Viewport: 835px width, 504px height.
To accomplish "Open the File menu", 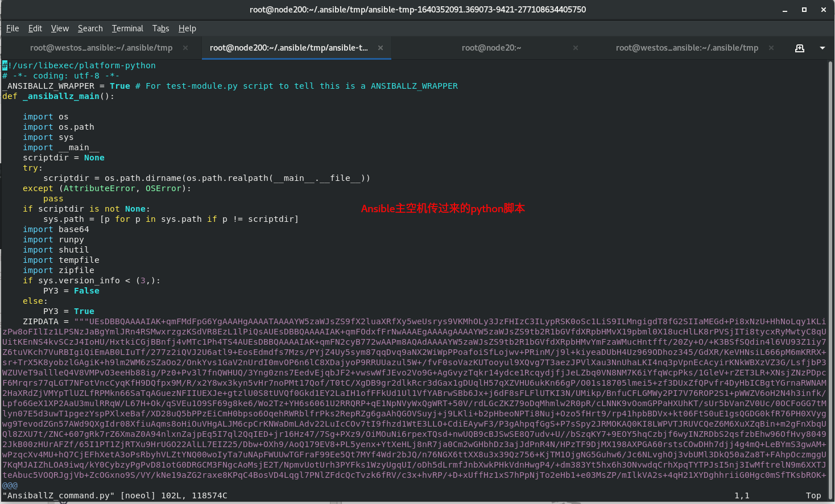I will tap(13, 28).
